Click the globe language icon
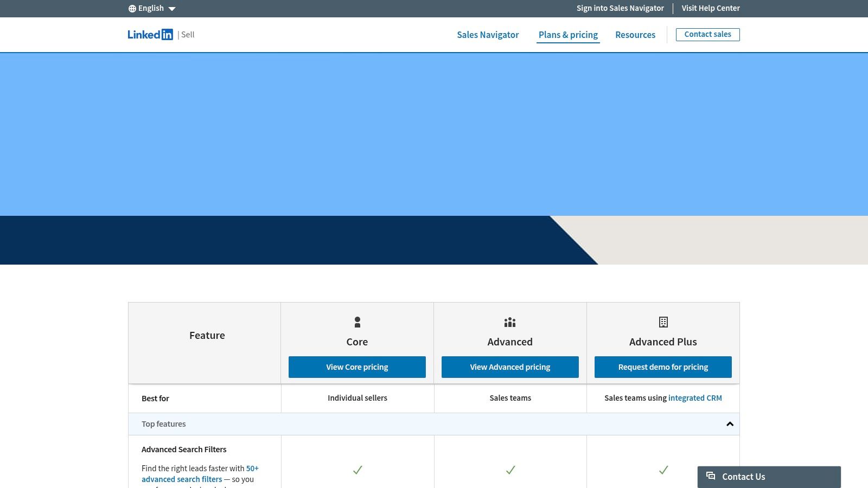The image size is (868, 488). [x=132, y=8]
